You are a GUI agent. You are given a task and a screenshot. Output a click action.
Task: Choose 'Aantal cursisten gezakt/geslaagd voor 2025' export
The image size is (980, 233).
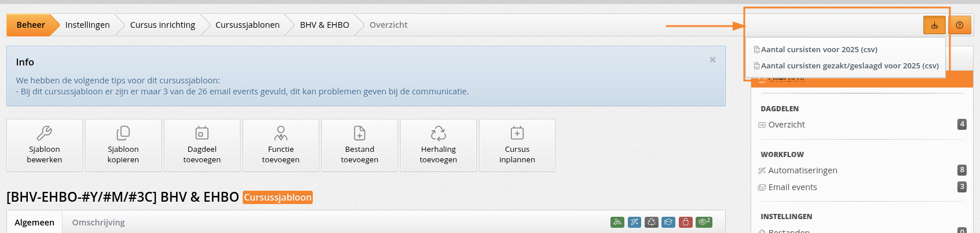click(x=849, y=66)
